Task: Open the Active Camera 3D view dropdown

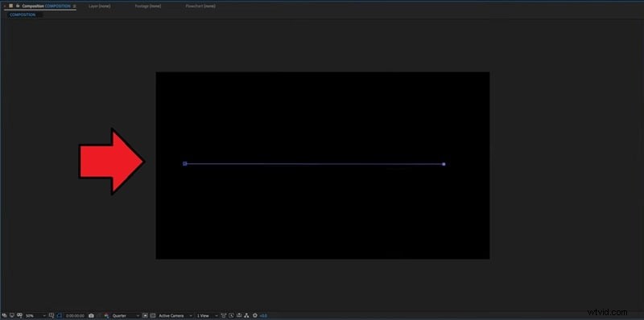Action: (x=175, y=315)
